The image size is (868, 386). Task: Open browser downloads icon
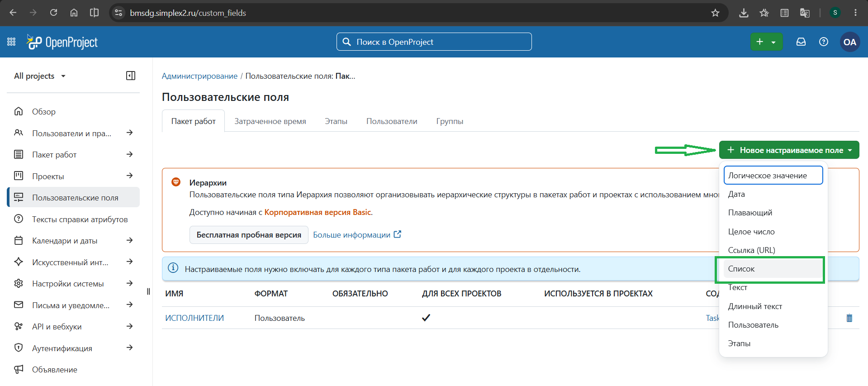click(x=744, y=13)
